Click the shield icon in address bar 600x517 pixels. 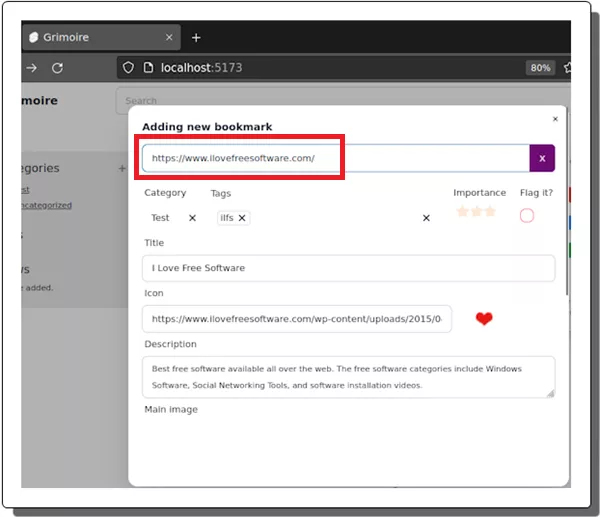[x=127, y=68]
